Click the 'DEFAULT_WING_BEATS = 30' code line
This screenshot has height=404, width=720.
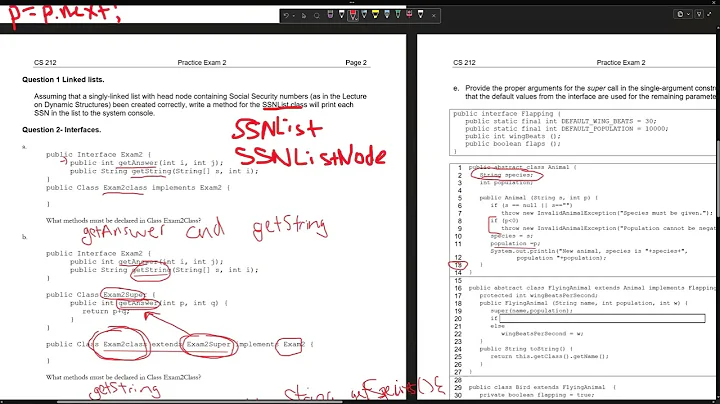561,121
